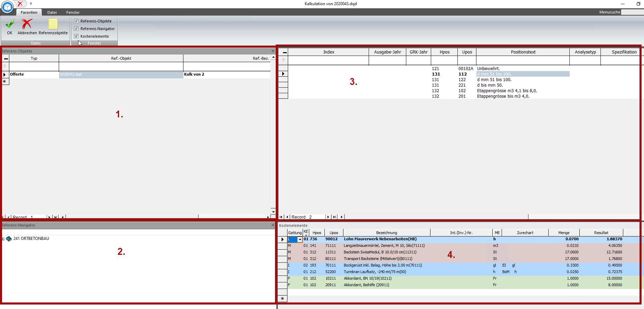
Task: Close the Referenz-Navigator panel
Action: 273,225
